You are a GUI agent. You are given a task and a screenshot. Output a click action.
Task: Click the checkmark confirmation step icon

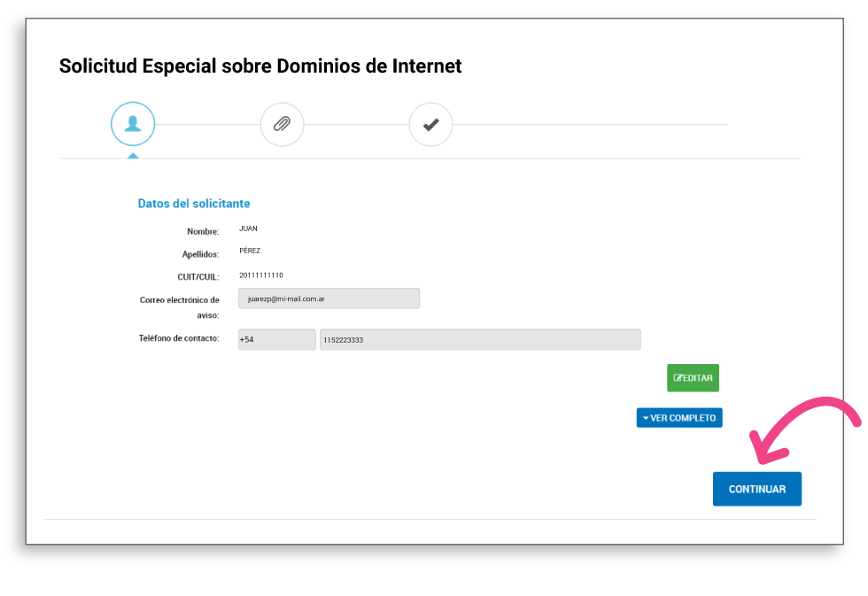430,124
